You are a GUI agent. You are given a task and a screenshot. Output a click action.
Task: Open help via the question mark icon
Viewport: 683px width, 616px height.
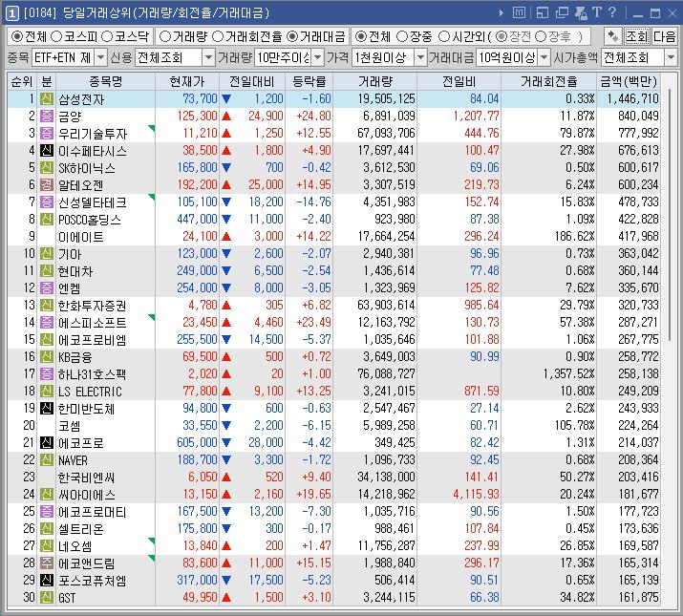(x=612, y=12)
